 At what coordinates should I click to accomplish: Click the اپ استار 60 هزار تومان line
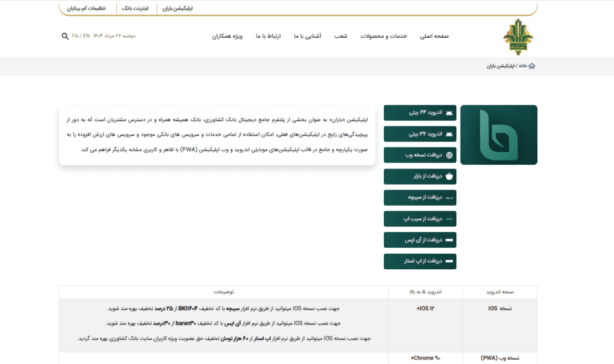[x=224, y=339]
